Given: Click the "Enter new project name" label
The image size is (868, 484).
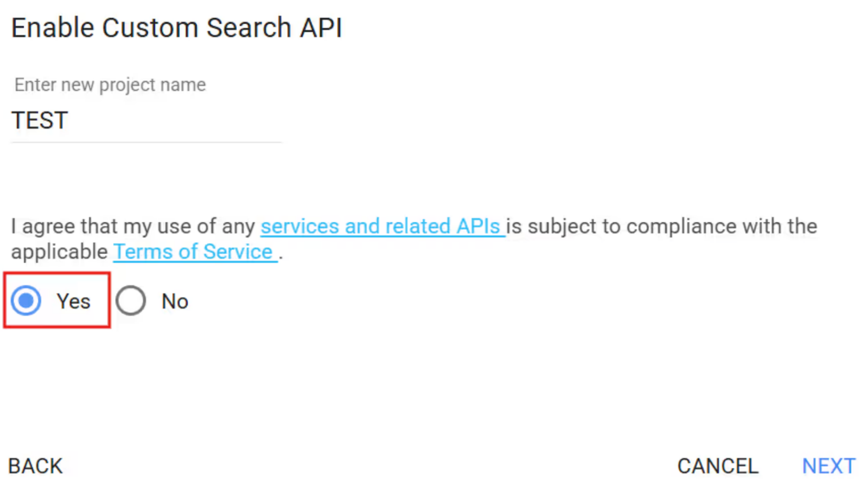Looking at the screenshot, I should (x=110, y=85).
